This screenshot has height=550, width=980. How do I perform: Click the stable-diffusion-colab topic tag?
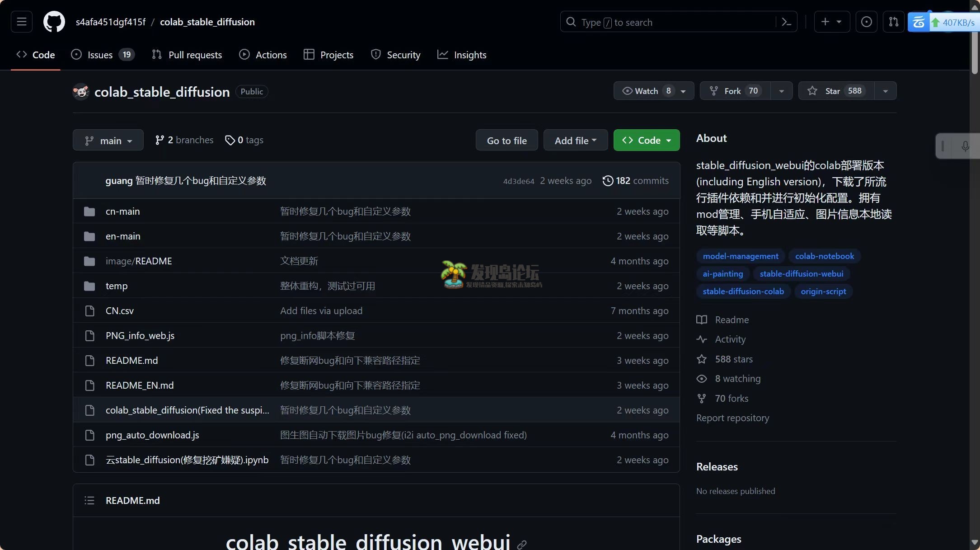[743, 291]
